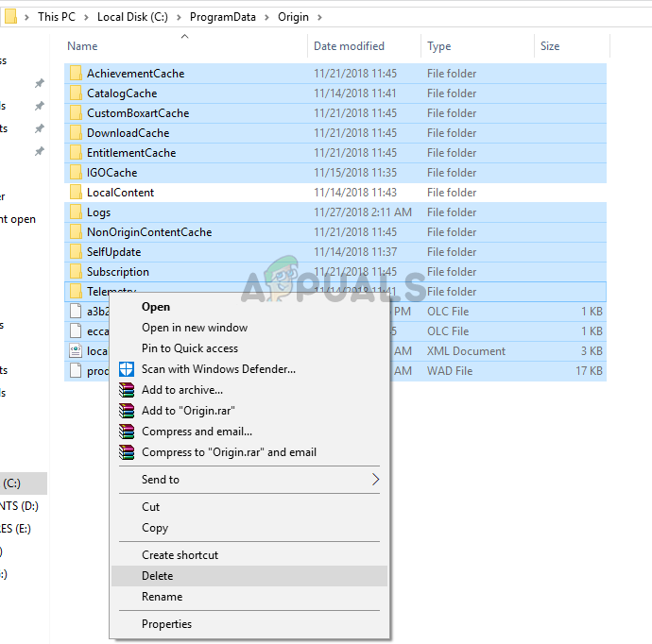The width and height of the screenshot is (652, 644).
Task: Select the Logs folder icon
Action: [76, 212]
